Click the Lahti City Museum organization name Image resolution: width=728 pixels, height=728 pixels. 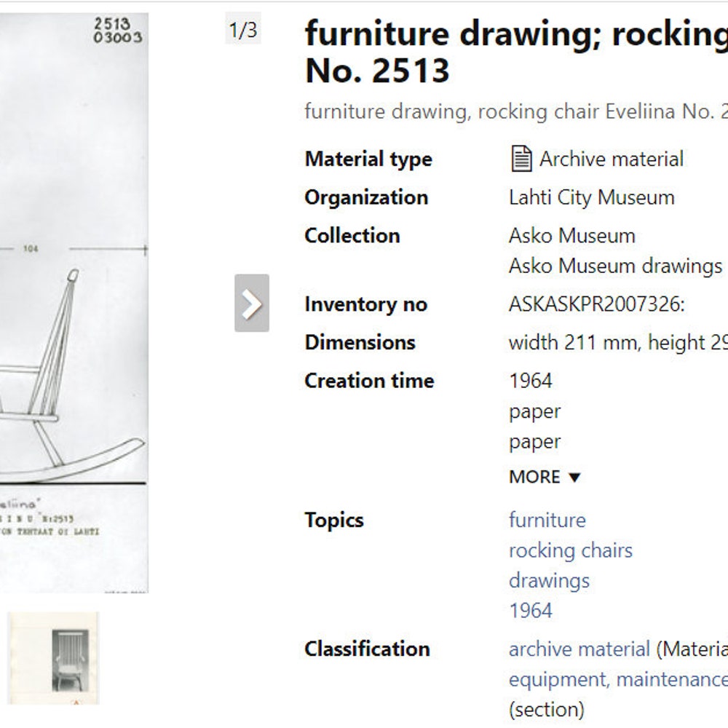[x=591, y=197]
